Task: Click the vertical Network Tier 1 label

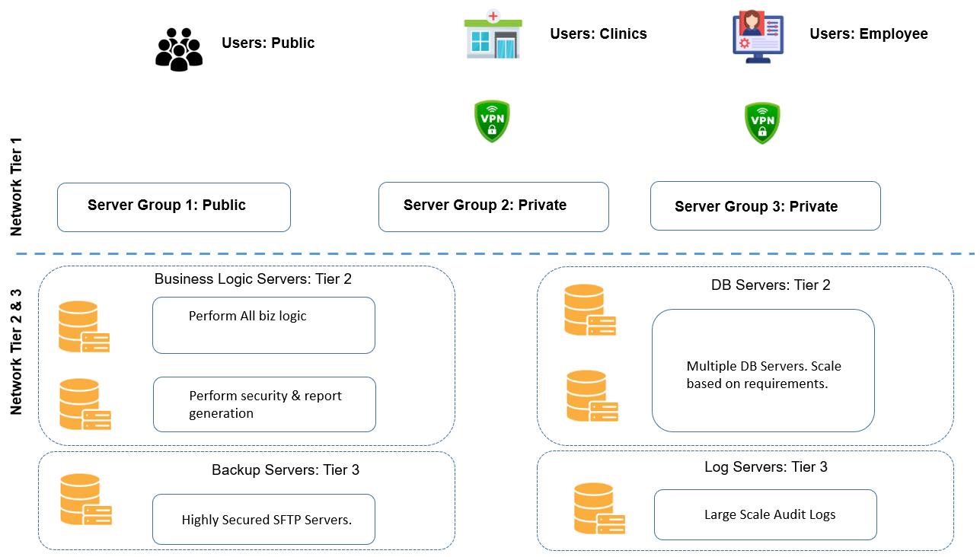Action: coord(17,187)
